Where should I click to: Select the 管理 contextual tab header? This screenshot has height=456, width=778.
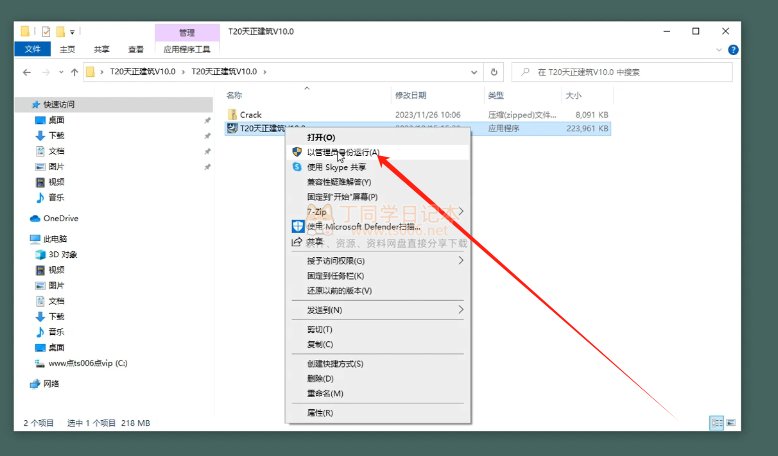(187, 33)
